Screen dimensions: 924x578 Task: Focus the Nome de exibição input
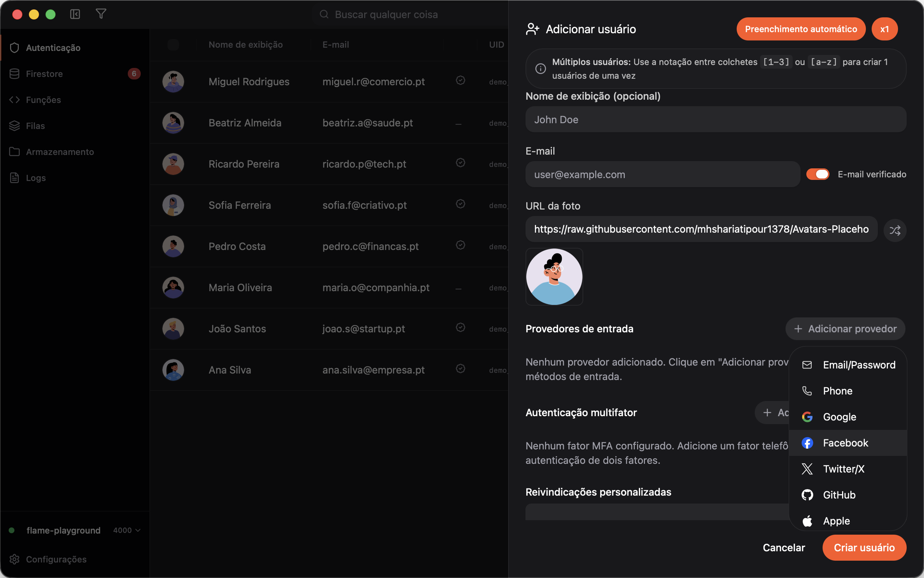pyautogui.click(x=716, y=120)
